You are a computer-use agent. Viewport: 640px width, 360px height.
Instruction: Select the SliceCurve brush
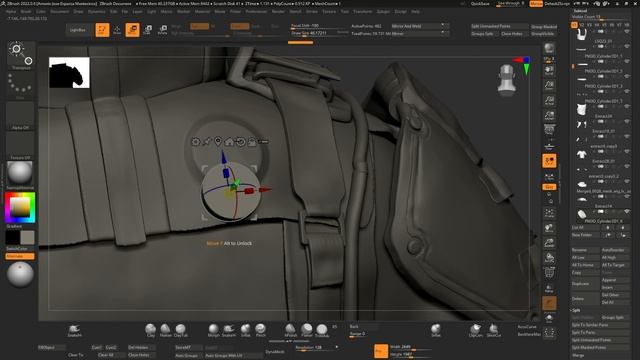493,330
